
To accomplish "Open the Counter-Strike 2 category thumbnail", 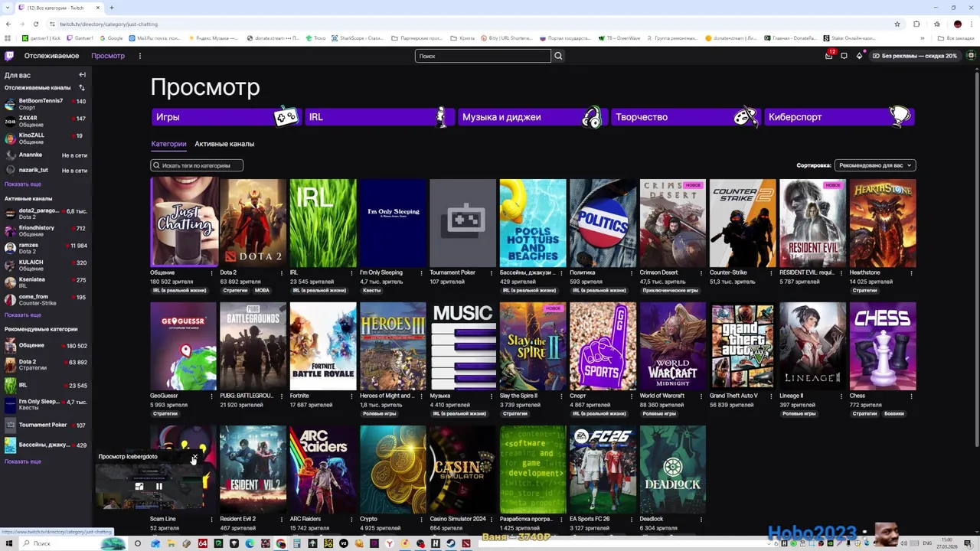I will tap(743, 223).
